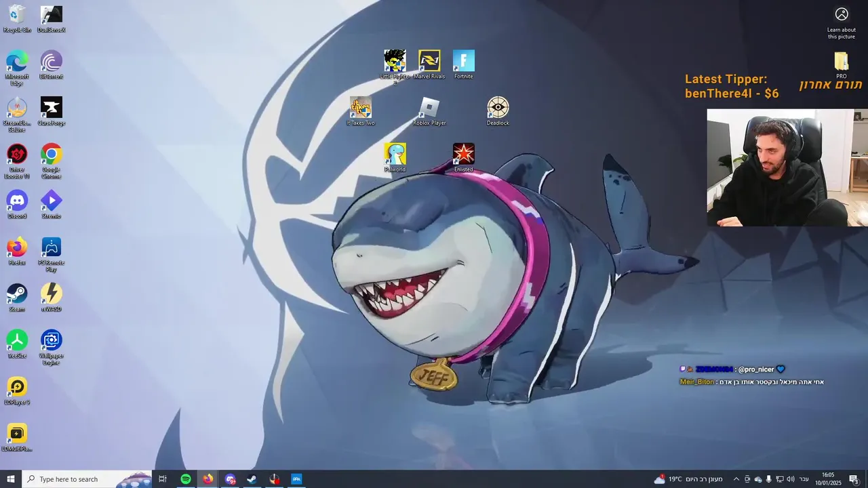Open the volume speaker control
The height and width of the screenshot is (488, 868).
pos(790,479)
